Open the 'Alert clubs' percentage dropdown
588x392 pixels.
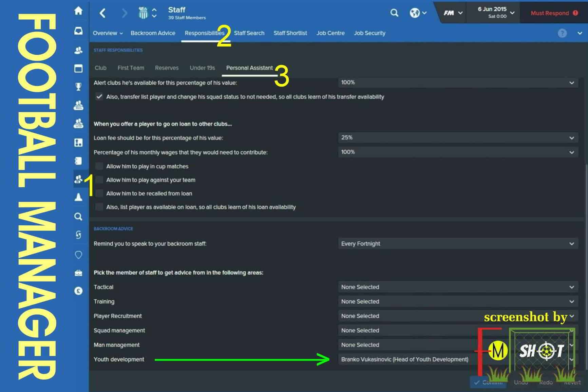tap(458, 82)
